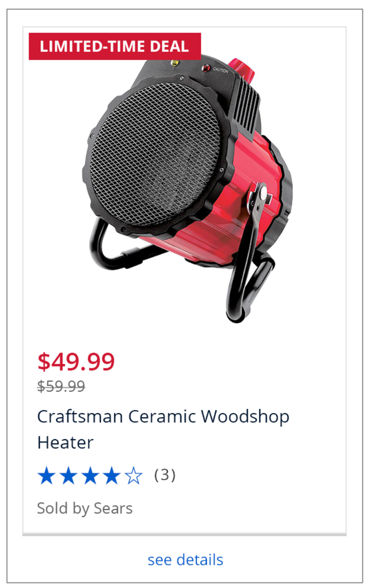Viewport: 369px width, 588px height.
Task: Open the (3) reviews count
Action: [165, 475]
